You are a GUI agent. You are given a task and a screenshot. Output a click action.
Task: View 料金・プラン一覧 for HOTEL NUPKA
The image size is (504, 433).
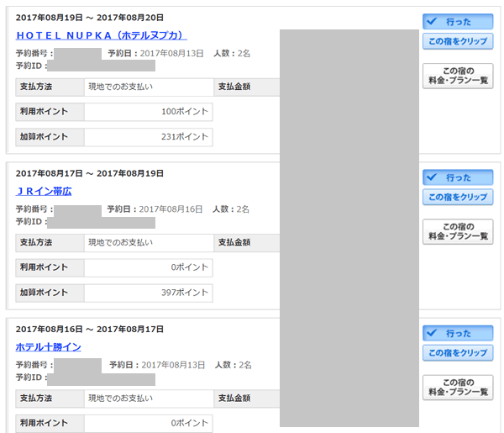point(457,76)
